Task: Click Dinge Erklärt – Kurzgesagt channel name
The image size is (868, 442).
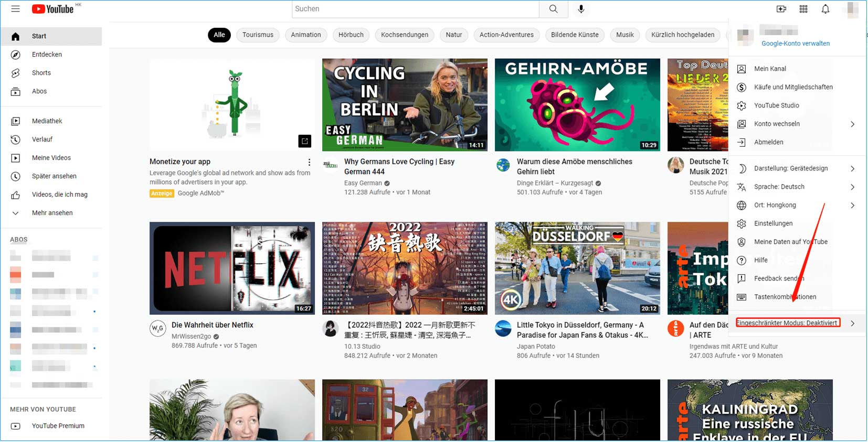Action: pos(555,183)
